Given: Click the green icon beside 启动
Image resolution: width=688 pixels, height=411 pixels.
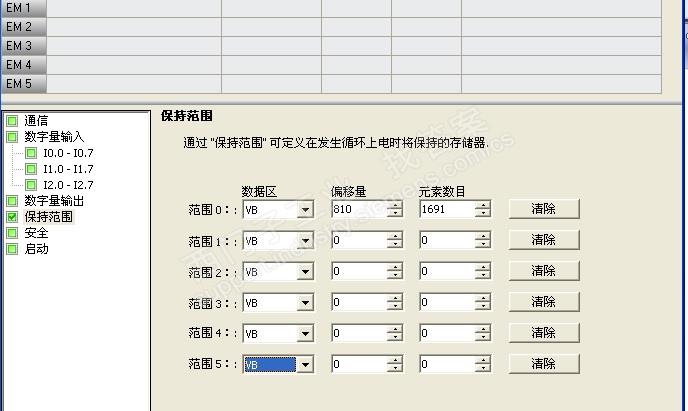Looking at the screenshot, I should coord(12,248).
